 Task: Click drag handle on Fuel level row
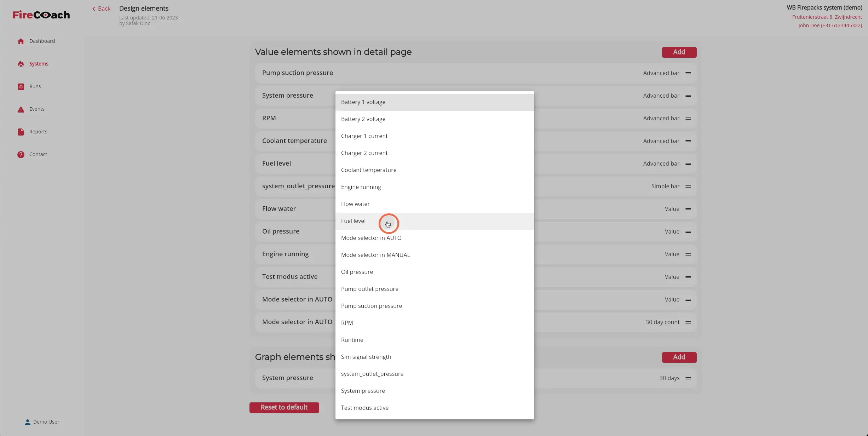(x=688, y=164)
